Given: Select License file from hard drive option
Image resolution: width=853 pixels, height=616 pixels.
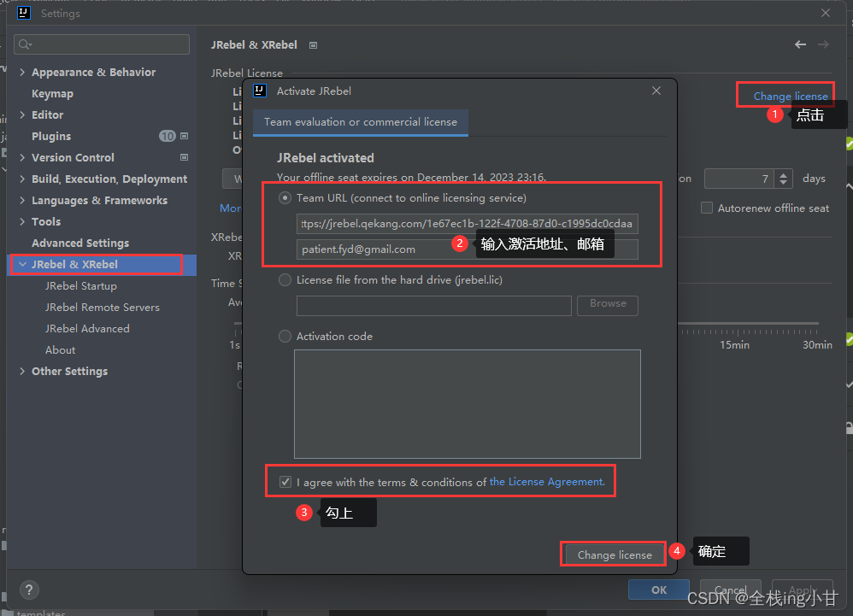Looking at the screenshot, I should coord(285,280).
